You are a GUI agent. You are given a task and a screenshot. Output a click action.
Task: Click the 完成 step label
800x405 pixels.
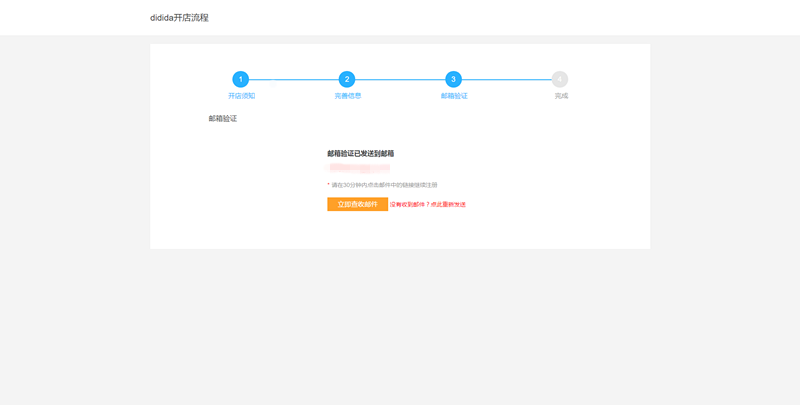pos(561,96)
